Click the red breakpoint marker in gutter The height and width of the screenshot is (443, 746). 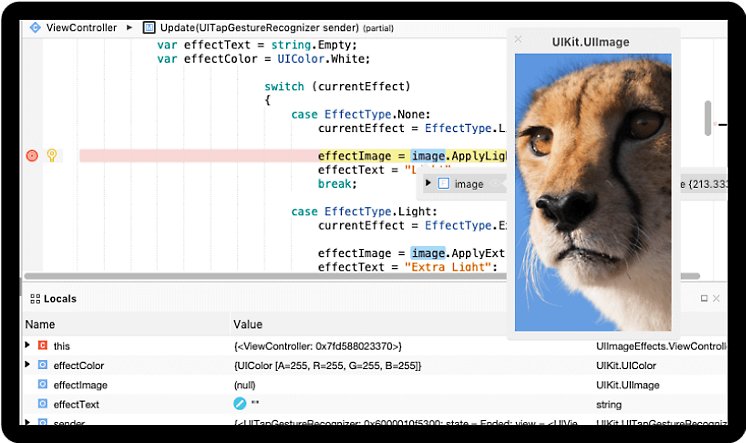[x=31, y=156]
